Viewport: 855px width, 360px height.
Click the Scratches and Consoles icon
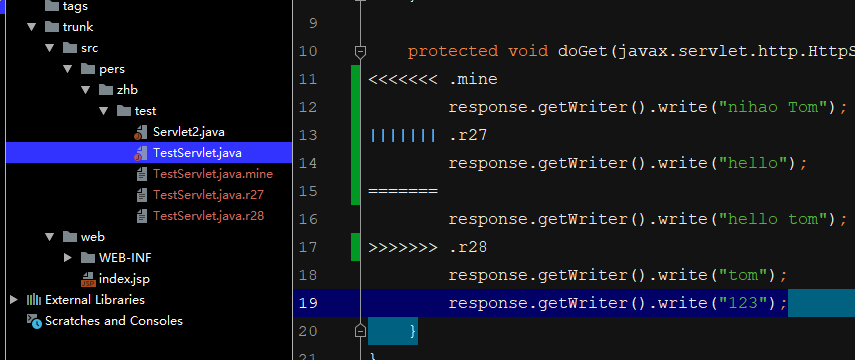(34, 321)
